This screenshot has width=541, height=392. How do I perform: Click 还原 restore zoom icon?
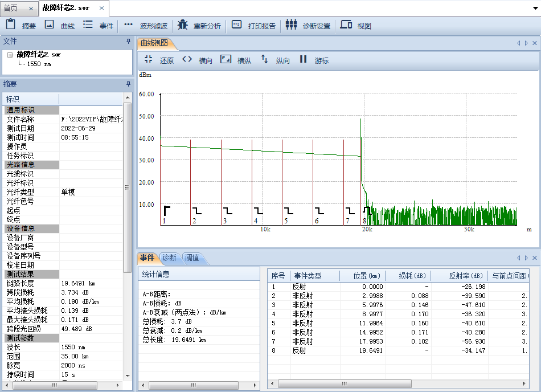(x=149, y=59)
